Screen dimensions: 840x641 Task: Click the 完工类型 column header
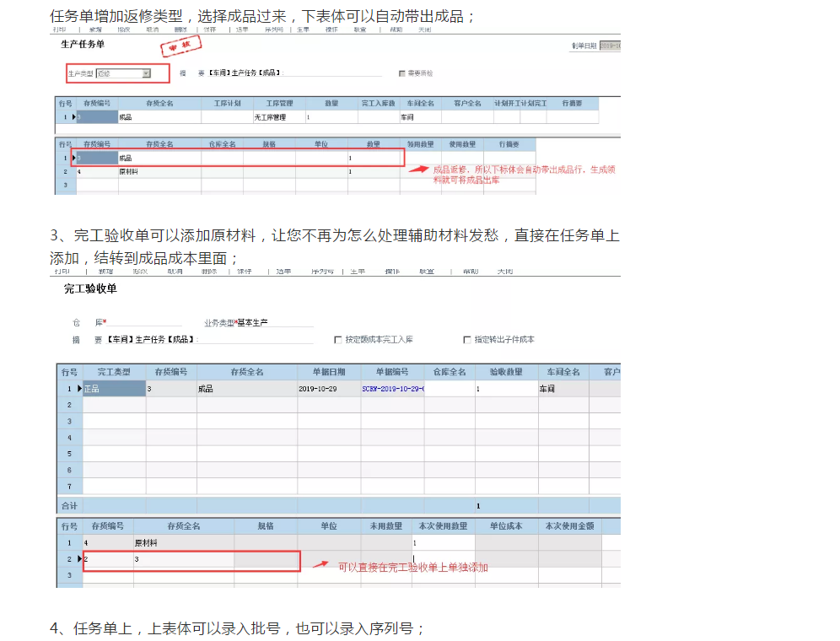click(x=114, y=372)
